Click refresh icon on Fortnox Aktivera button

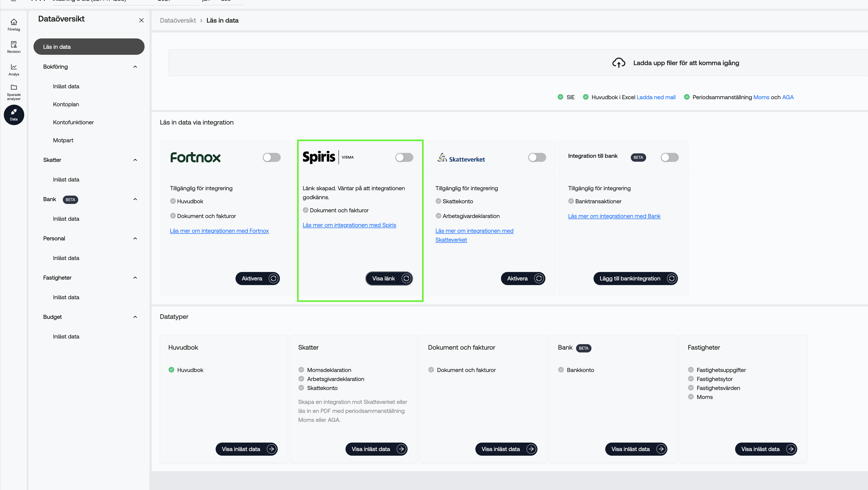click(x=273, y=279)
